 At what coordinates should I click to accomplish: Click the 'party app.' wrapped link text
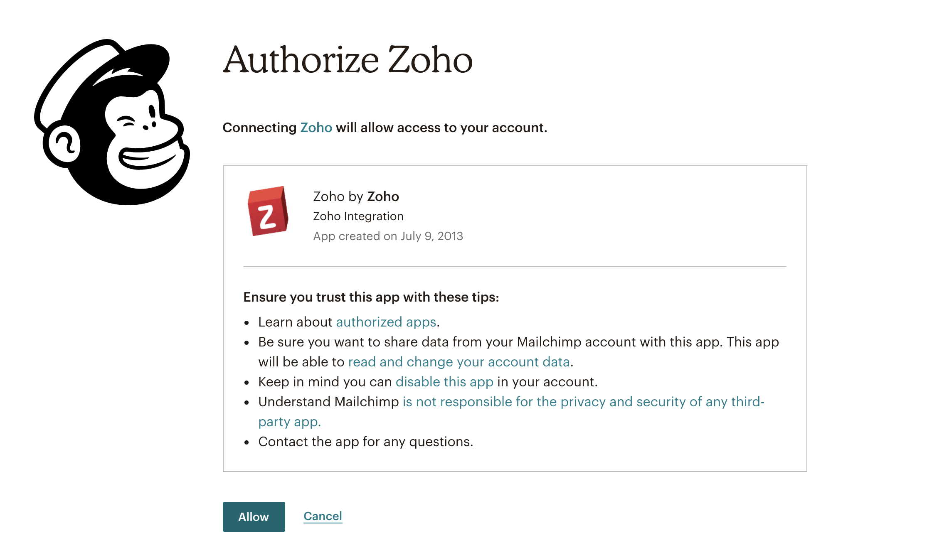pos(289,422)
